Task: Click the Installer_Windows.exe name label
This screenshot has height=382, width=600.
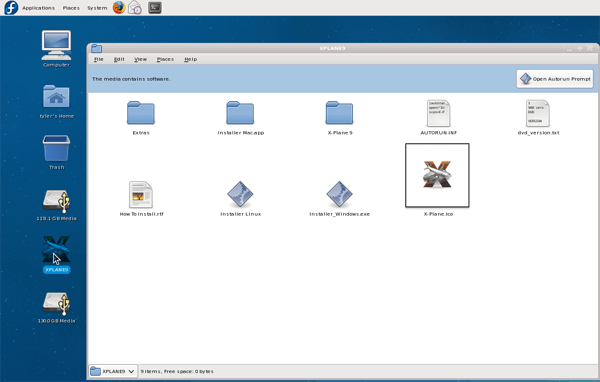Action: click(339, 214)
